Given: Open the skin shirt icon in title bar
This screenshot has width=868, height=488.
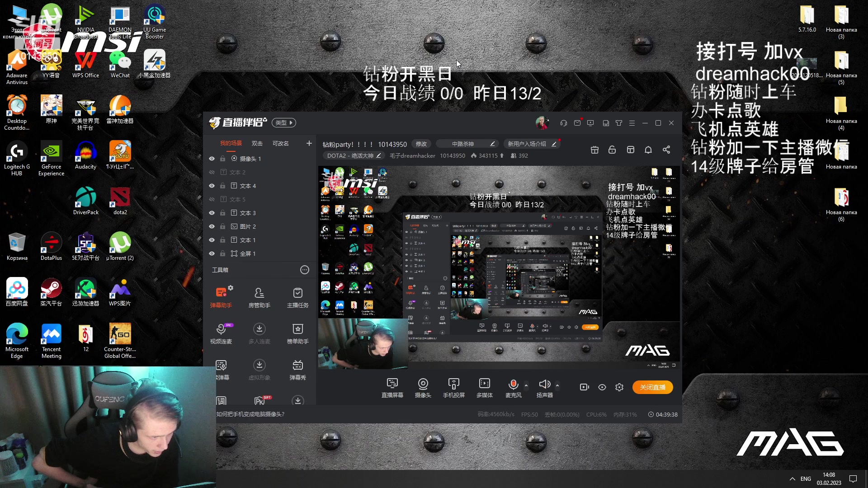Looking at the screenshot, I should click(618, 123).
